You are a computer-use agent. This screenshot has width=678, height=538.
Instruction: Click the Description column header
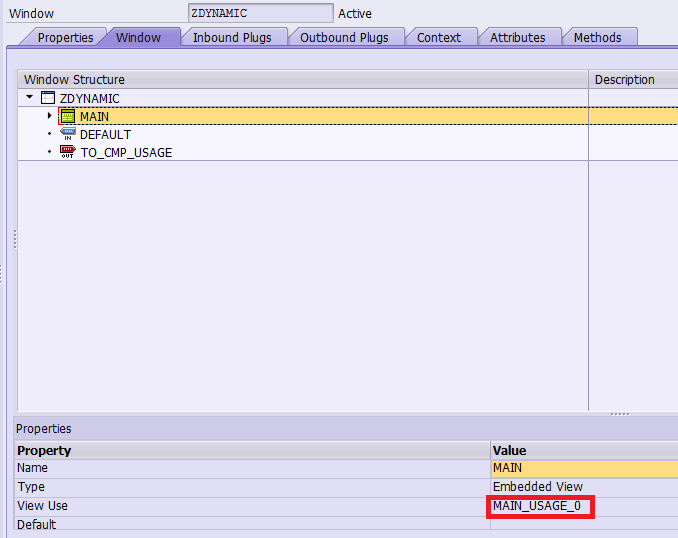pos(633,80)
